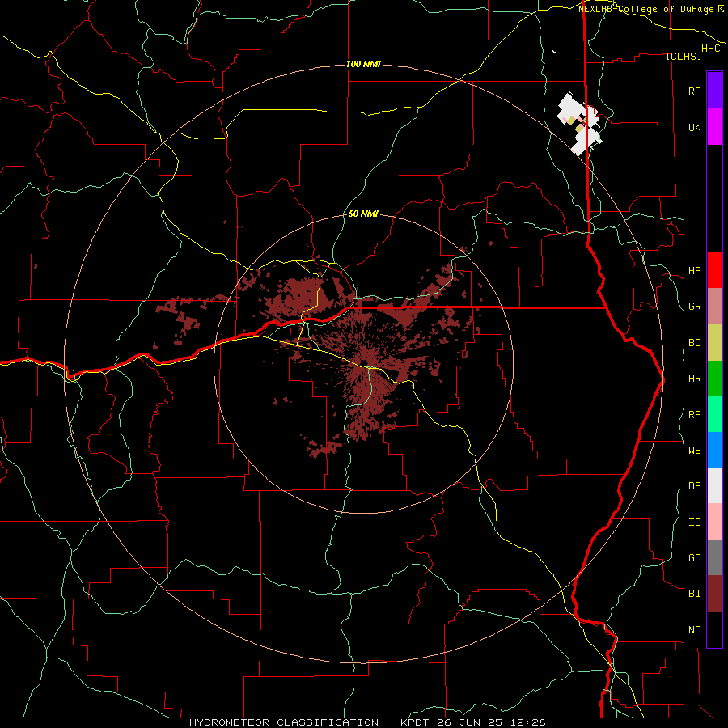Click the RF purple legend swatch
Screen dimensions: 728x728
click(x=714, y=91)
